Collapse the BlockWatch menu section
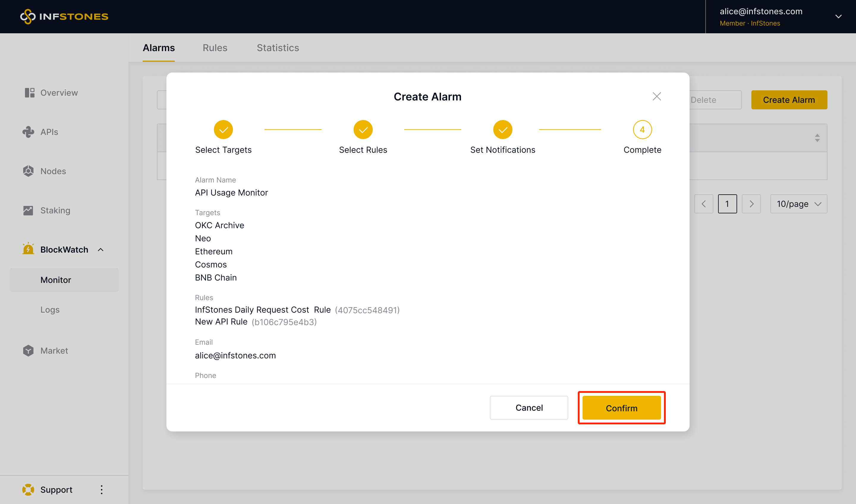856x504 pixels. click(100, 250)
